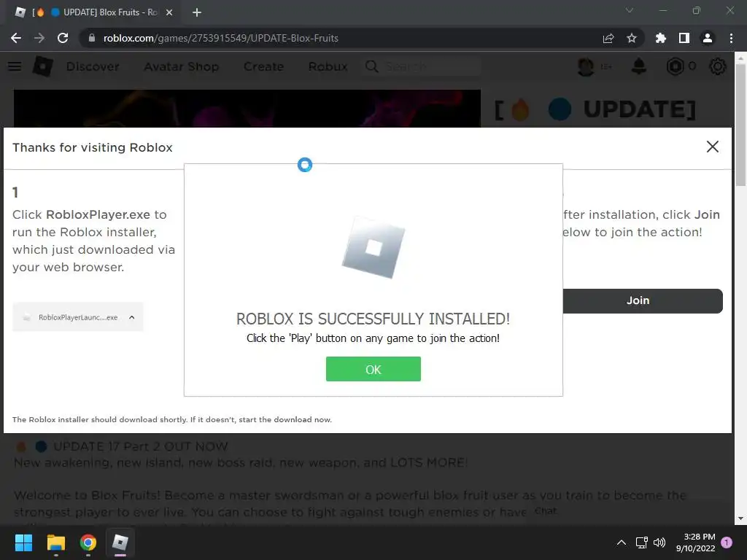Show hidden system tray icons
The width and height of the screenshot is (747, 560).
pos(622,542)
